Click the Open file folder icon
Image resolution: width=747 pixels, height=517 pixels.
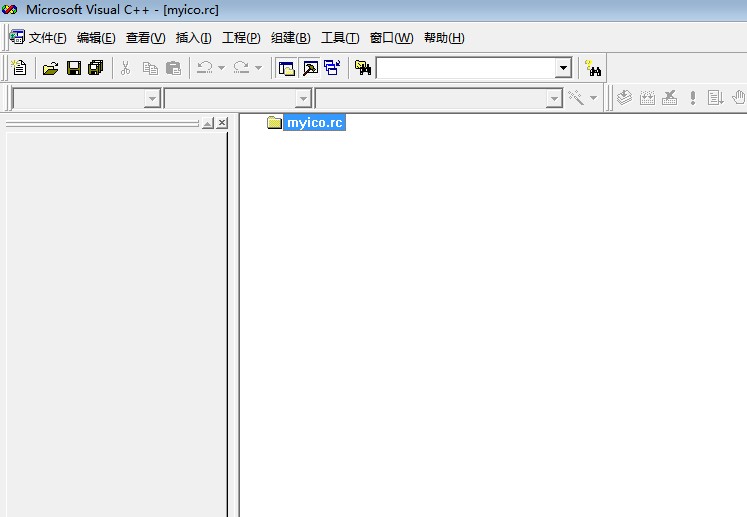tap(50, 68)
